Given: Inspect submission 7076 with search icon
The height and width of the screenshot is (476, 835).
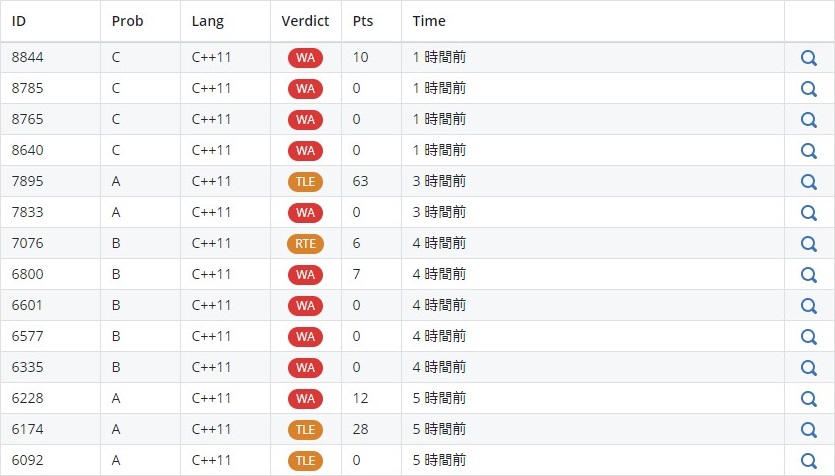Looking at the screenshot, I should tap(809, 244).
